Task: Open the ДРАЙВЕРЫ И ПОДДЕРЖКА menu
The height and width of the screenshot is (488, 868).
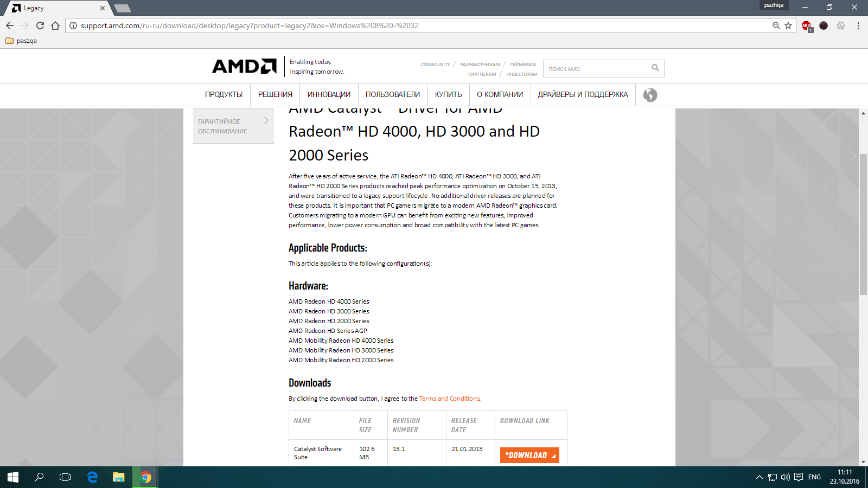Action: tap(583, 94)
